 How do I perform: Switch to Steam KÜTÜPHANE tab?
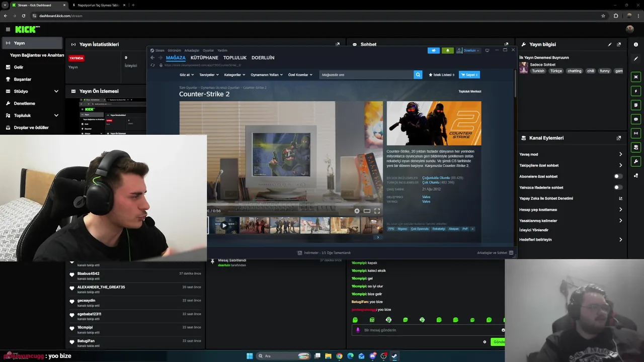coord(204,58)
